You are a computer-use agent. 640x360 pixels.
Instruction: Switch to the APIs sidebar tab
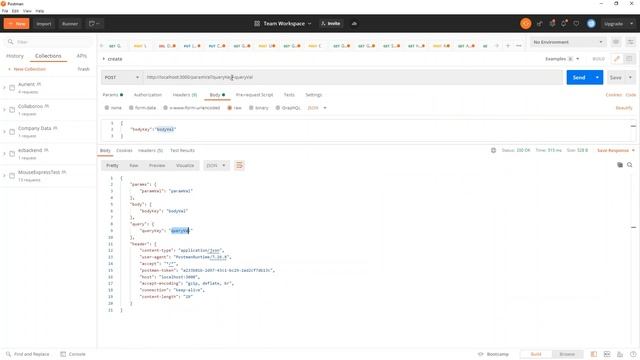point(82,56)
